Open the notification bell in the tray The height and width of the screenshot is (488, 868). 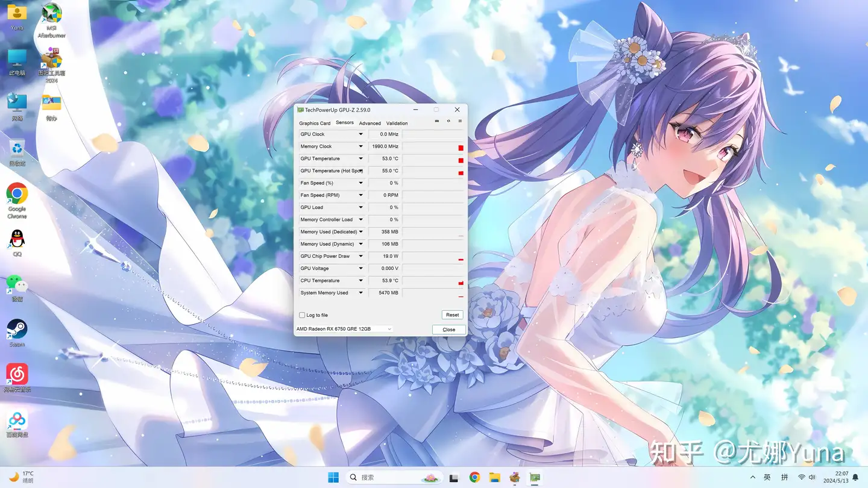tap(855, 477)
